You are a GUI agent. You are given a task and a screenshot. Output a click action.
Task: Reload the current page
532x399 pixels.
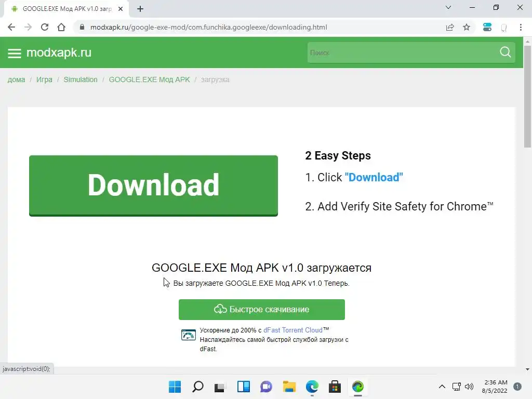click(x=45, y=27)
